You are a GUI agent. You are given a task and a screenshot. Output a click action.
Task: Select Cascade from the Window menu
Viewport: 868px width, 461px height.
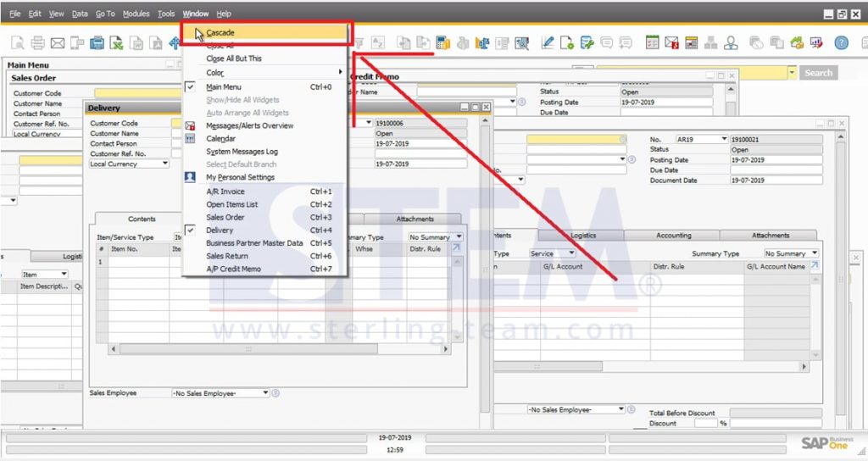pos(220,32)
